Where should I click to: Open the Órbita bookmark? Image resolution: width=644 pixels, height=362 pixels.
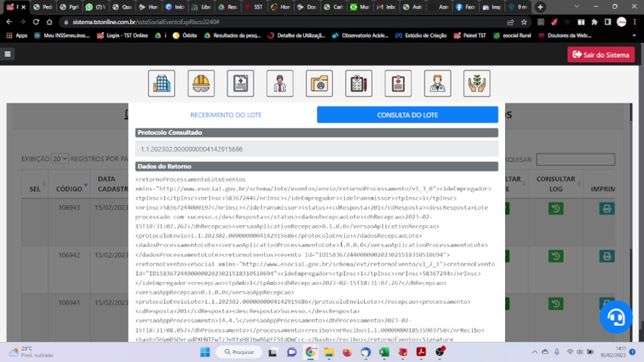185,36
